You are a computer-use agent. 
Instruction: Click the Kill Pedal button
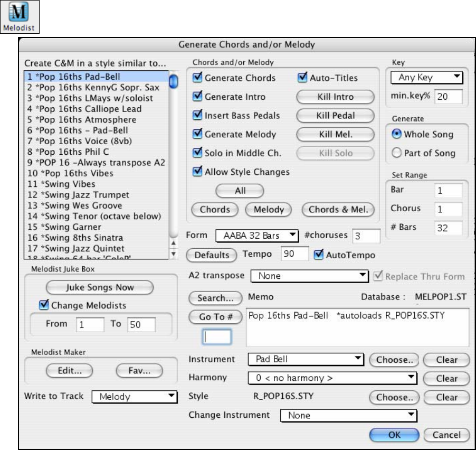[336, 116]
